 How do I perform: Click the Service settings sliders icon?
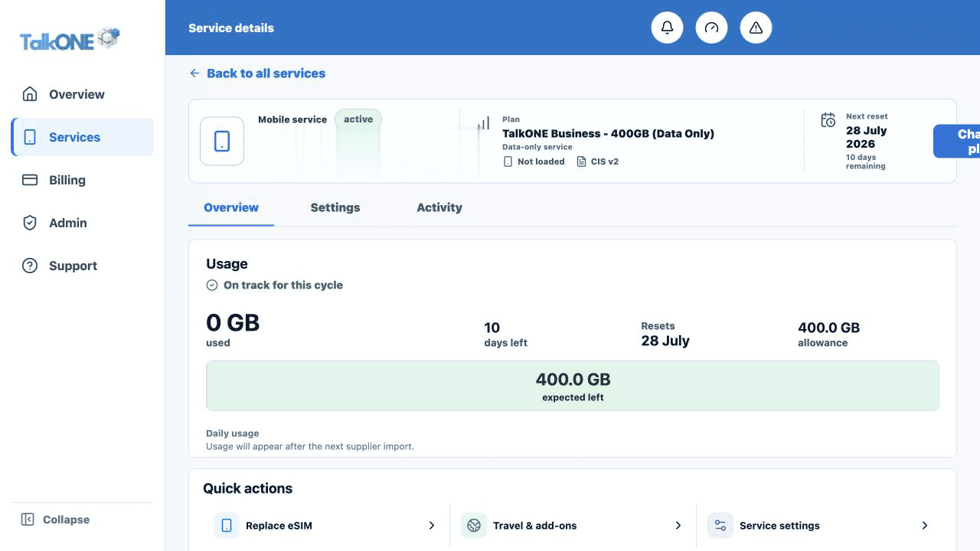tap(720, 526)
